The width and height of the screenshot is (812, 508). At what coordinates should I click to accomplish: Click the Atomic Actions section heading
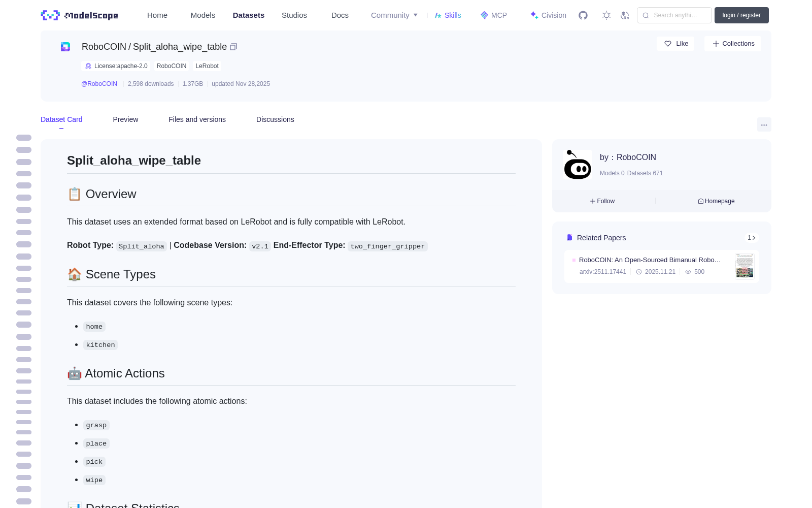coord(116,373)
